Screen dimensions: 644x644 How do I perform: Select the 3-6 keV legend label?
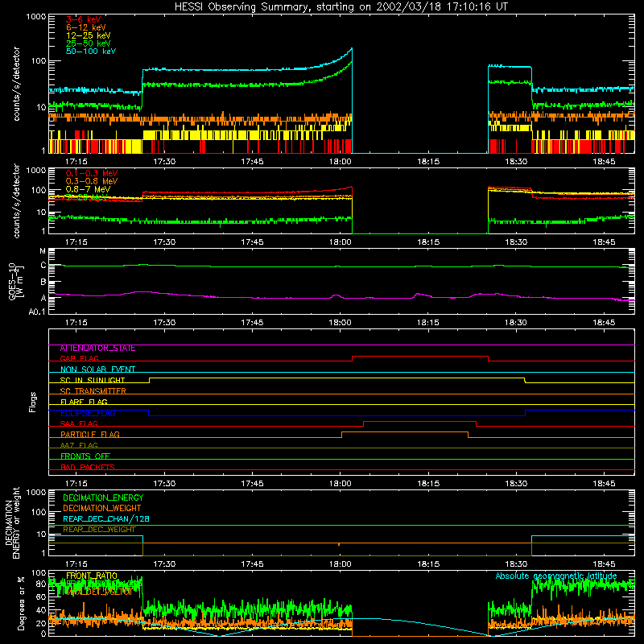point(83,19)
